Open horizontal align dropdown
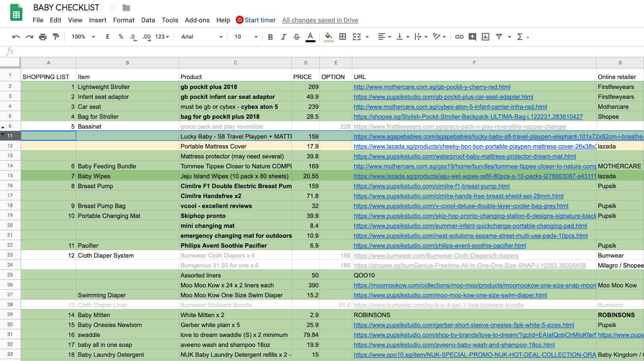Viewport: 644px width, 361px height. click(x=384, y=37)
